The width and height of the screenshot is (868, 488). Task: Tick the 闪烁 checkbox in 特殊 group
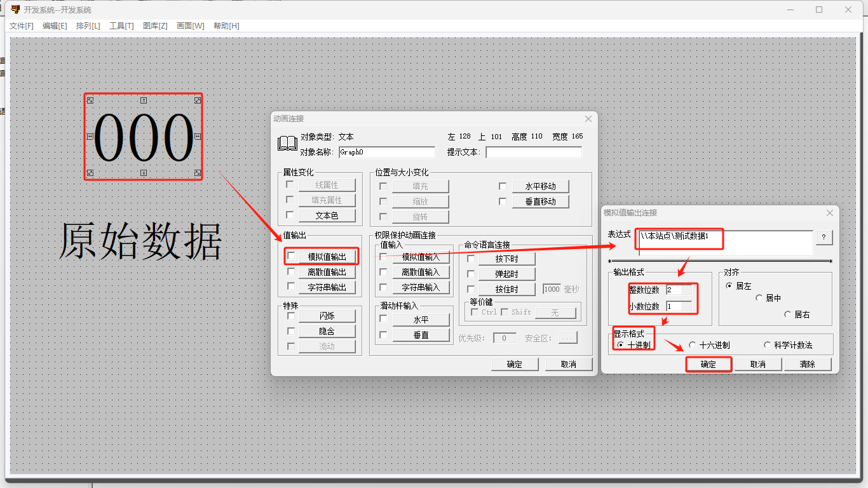(291, 316)
